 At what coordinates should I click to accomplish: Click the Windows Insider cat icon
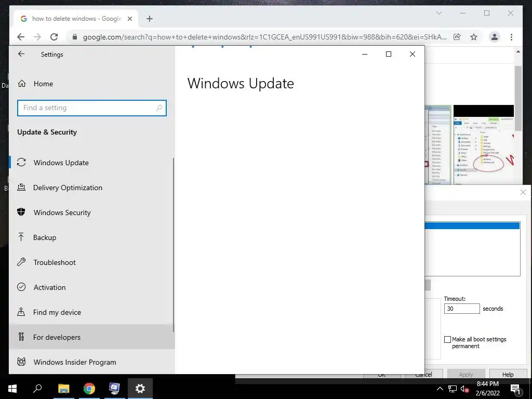[x=21, y=362]
